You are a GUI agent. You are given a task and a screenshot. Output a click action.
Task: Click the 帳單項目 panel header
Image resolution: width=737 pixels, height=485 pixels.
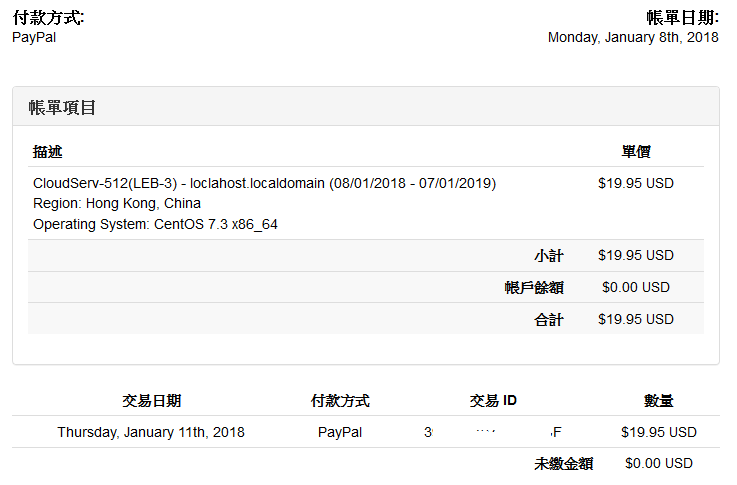coord(63,108)
